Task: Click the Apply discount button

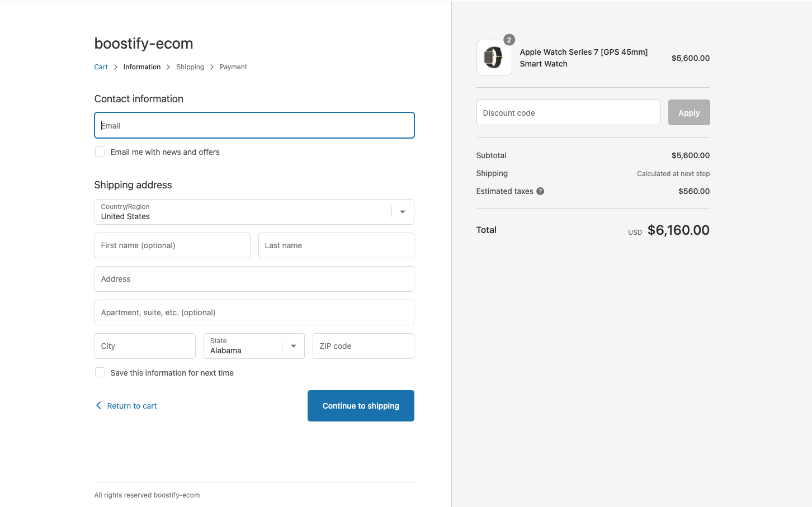Action: [x=689, y=112]
